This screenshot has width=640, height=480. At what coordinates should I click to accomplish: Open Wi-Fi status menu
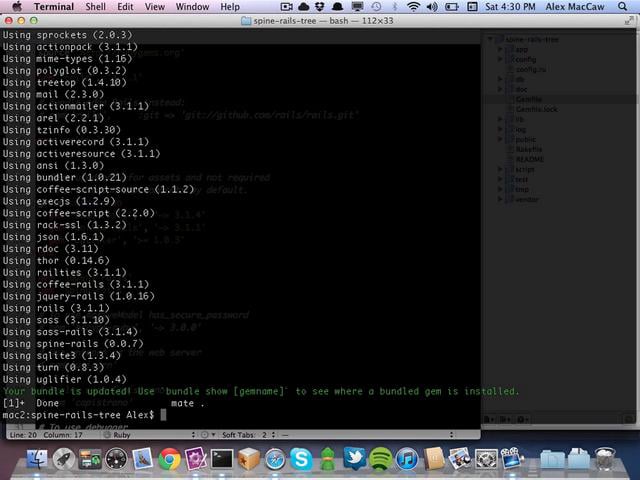tap(413, 7)
